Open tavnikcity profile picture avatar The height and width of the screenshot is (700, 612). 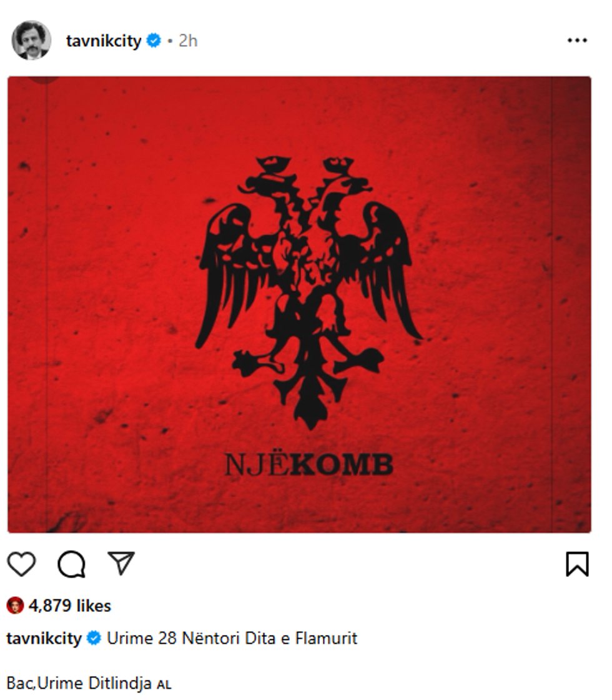click(x=31, y=40)
